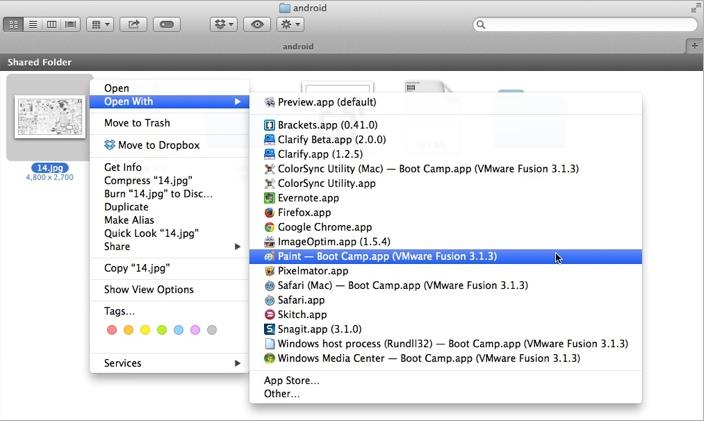Screen dimensions: 704x421
Task: Expand the Open With submenu
Action: (x=169, y=101)
